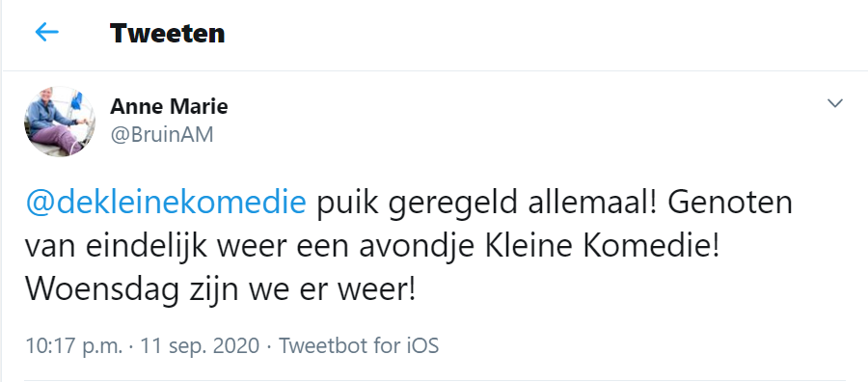Open the tweet options chevron menu
The height and width of the screenshot is (382, 868).
[834, 103]
